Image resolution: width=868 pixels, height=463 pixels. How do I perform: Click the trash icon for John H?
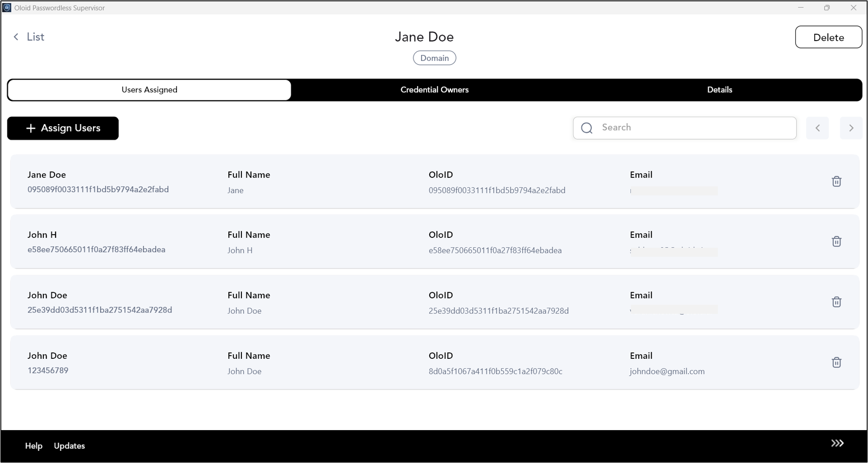click(836, 242)
